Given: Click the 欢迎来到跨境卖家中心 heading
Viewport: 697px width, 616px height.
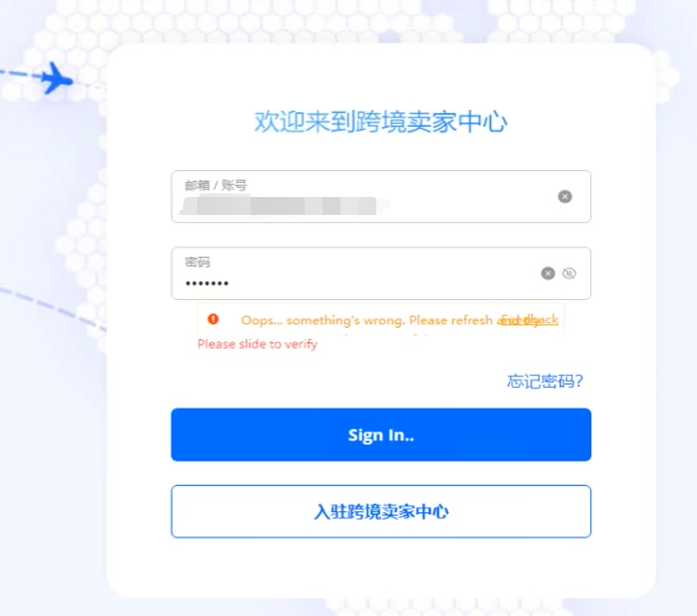Looking at the screenshot, I should [381, 122].
